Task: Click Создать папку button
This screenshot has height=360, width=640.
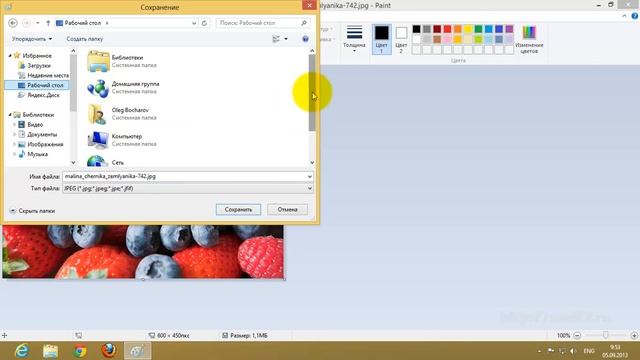Action: [84, 39]
